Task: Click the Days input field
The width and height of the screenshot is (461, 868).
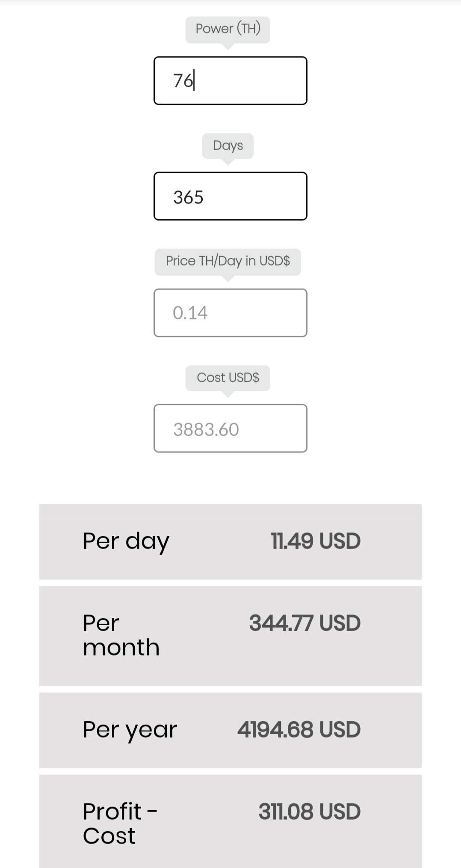Action: (x=230, y=196)
